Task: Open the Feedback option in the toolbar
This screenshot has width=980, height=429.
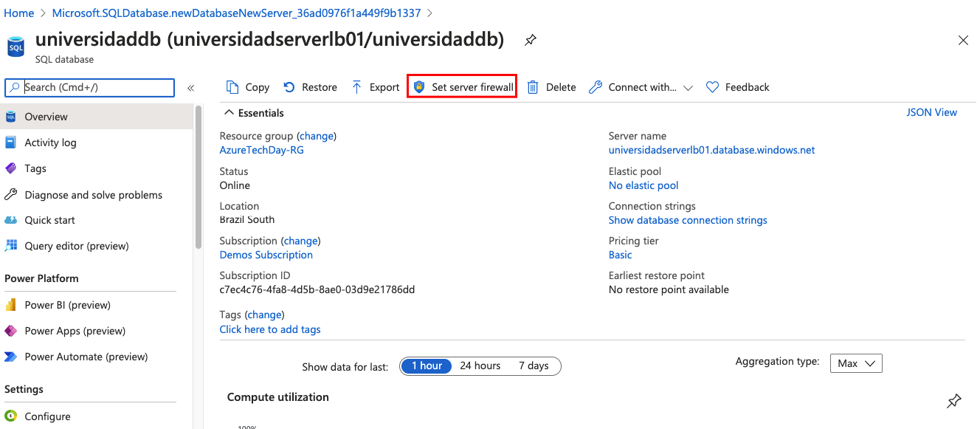Action: click(x=737, y=86)
